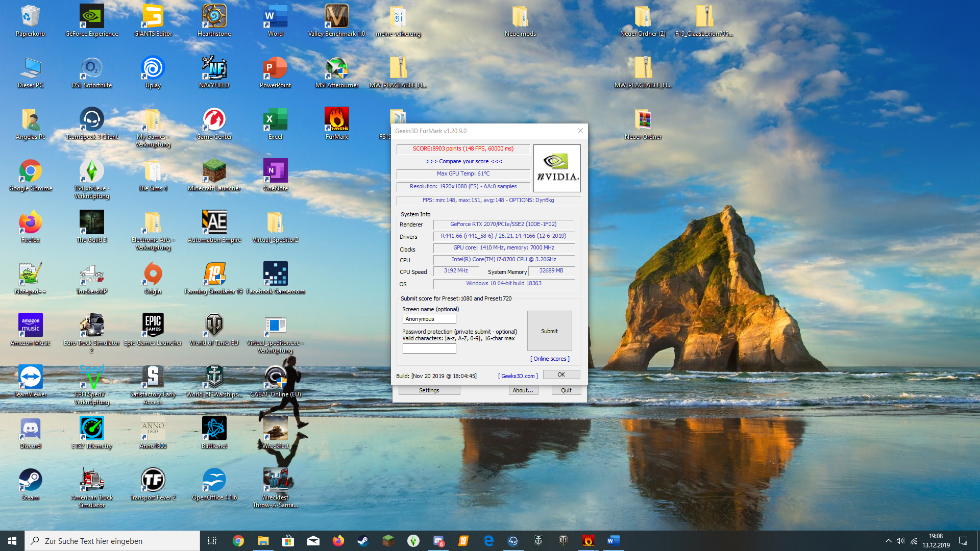980x551 pixels.
Task: Click the password protection input field
Action: (429, 348)
